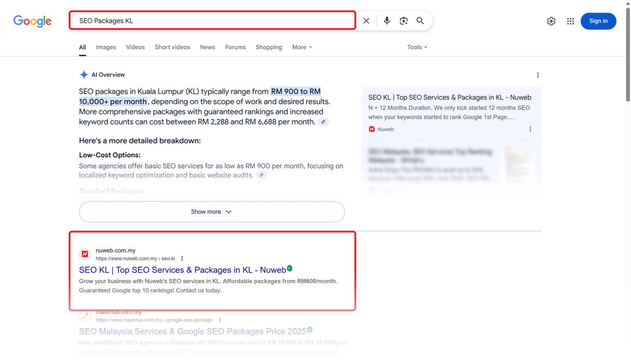Viewport: 631px width, 364px height.
Task: Click the Google logo
Action: (x=32, y=21)
